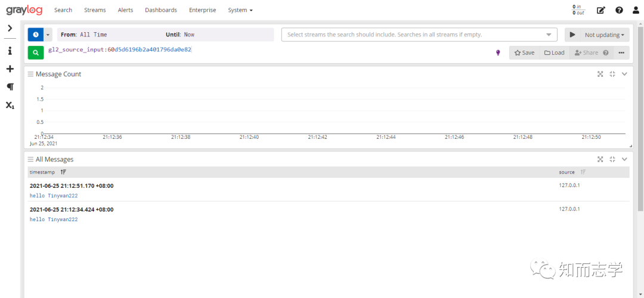Load a saved search

[x=555, y=52]
